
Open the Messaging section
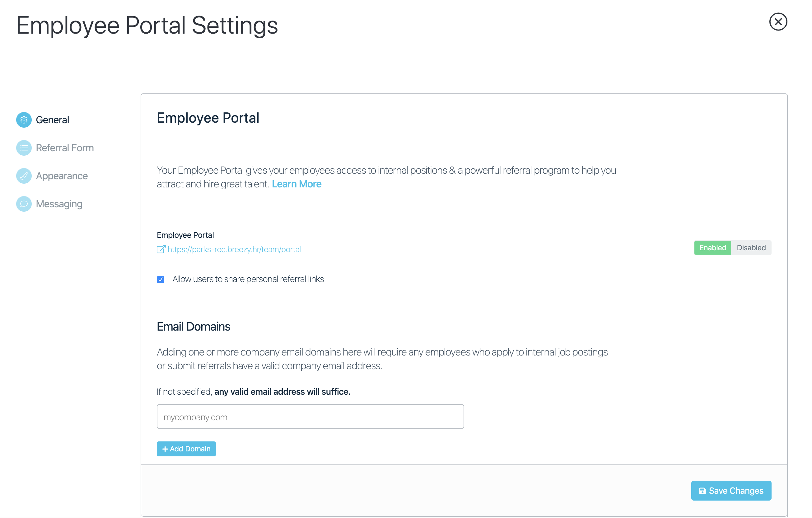click(59, 204)
